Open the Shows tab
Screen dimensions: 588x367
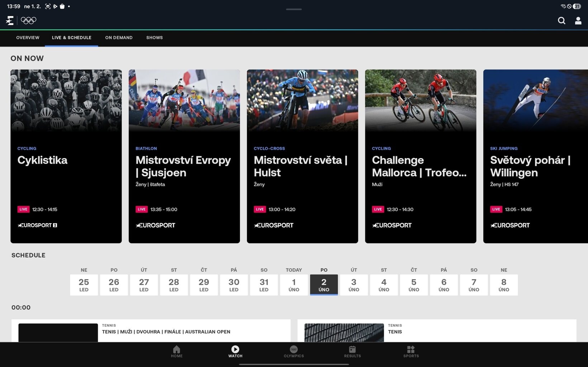point(155,38)
